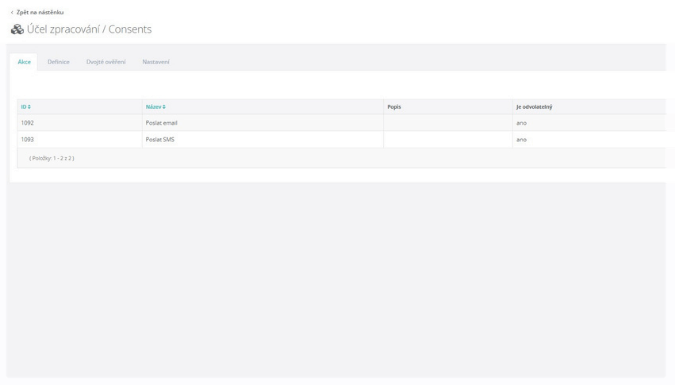Click the purpose icon beside the page title
The width and height of the screenshot is (675, 385).
pyautogui.click(x=17, y=29)
